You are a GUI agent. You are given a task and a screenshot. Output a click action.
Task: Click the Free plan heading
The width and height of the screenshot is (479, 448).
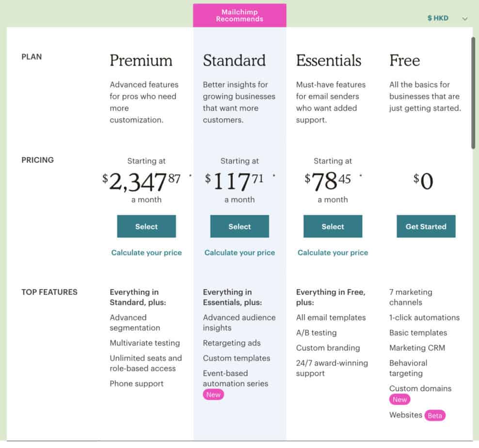[404, 61]
